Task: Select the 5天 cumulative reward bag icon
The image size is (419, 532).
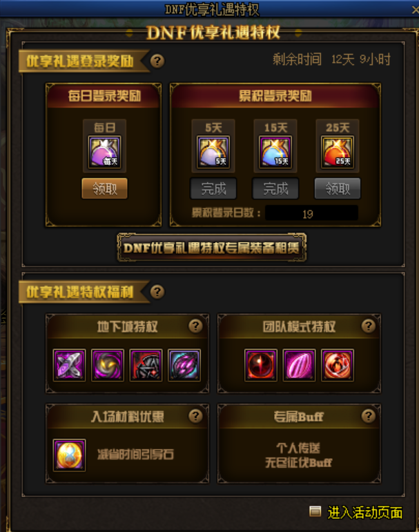Action: tap(213, 152)
